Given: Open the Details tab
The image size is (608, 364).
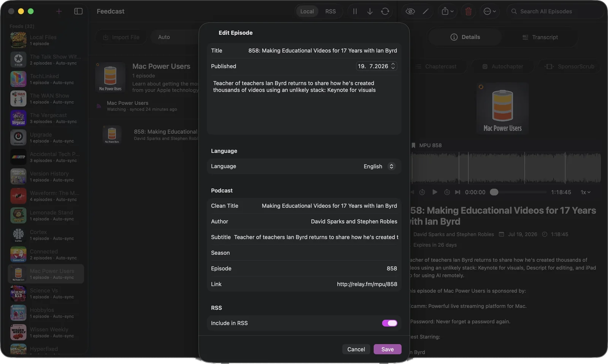Looking at the screenshot, I should 465,37.
